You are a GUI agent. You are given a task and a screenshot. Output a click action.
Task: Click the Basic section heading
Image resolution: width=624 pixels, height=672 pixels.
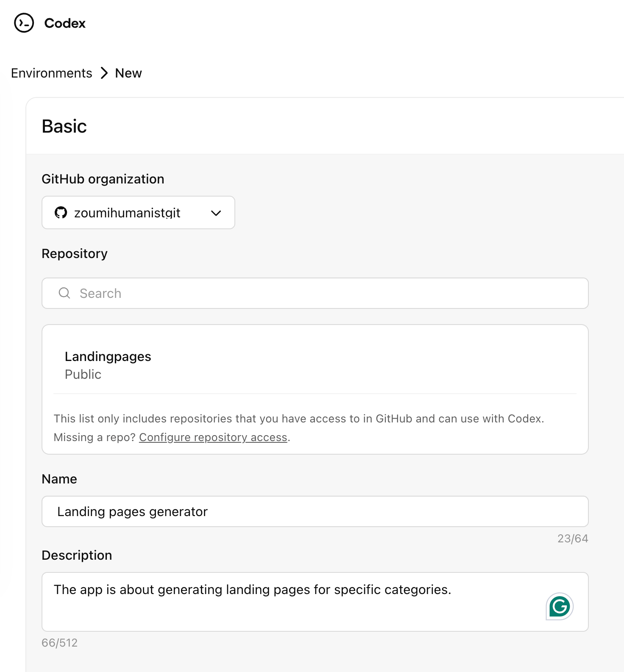coord(64,126)
